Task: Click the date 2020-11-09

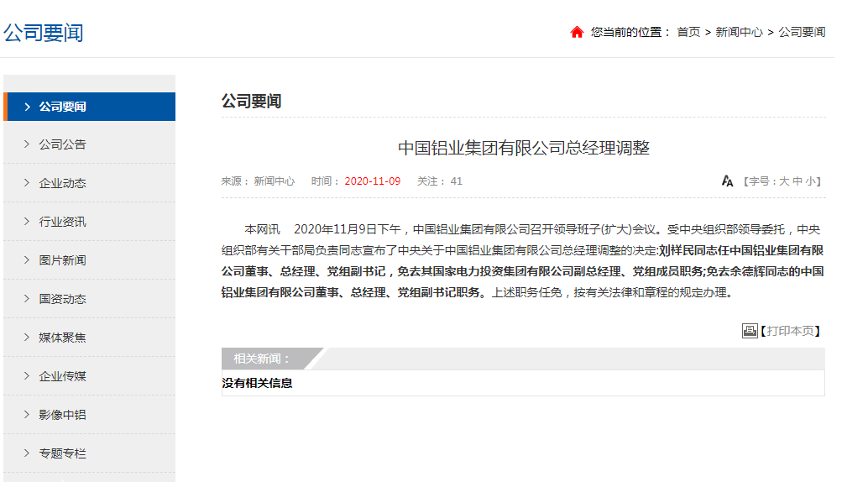Action: click(x=373, y=181)
